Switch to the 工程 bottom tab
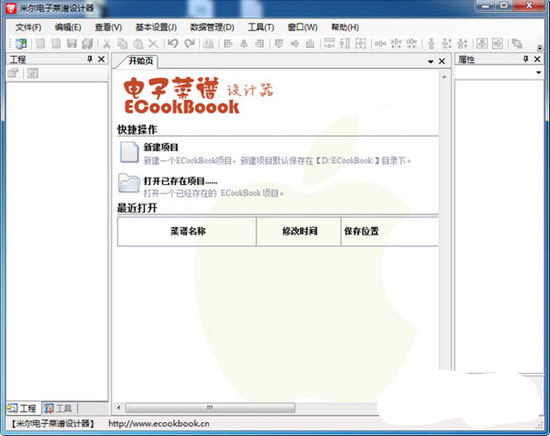This screenshot has width=550, height=436. [x=23, y=408]
